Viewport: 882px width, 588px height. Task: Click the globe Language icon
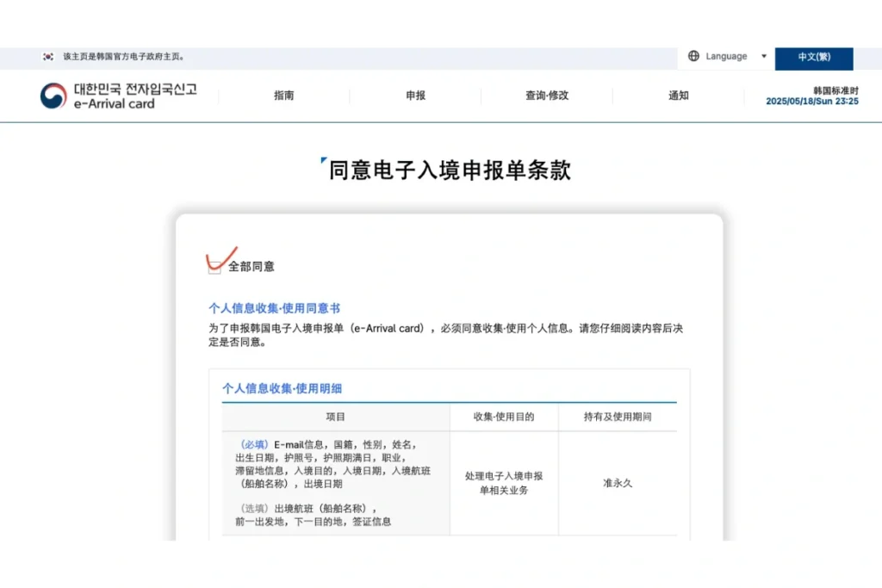694,55
